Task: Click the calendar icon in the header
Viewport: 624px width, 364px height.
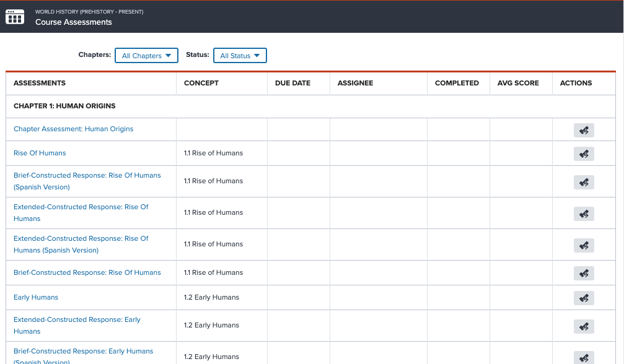Action: (x=15, y=17)
